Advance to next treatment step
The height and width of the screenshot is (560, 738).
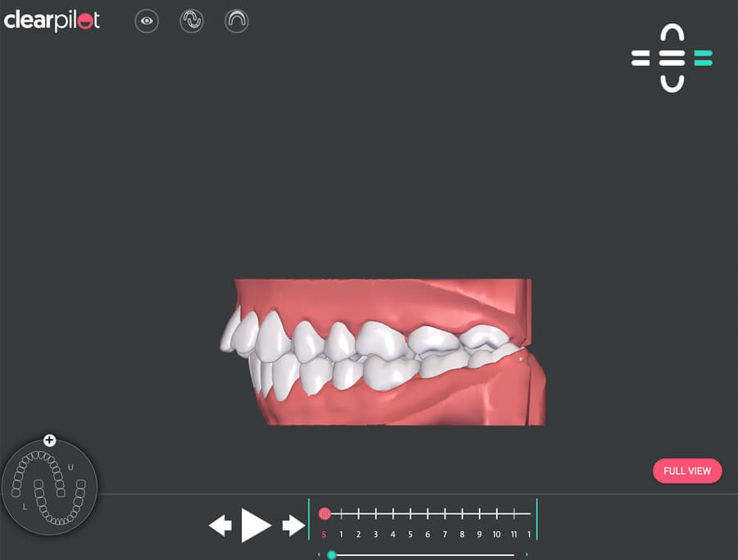[293, 525]
